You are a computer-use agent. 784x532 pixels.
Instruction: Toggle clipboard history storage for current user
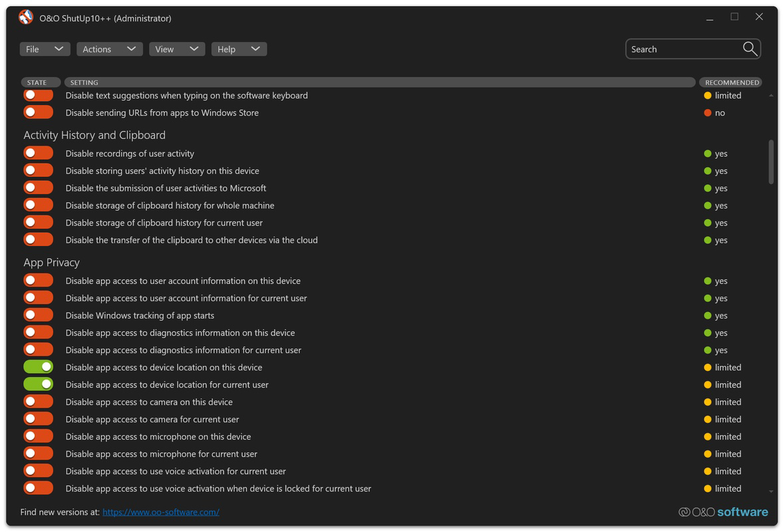[x=38, y=222]
